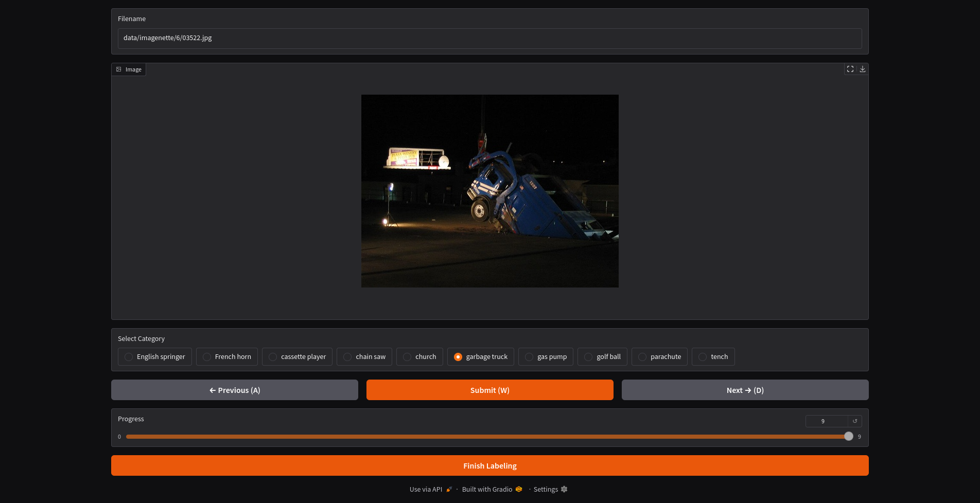The width and height of the screenshot is (980, 503).
Task: Select the tench category
Action: pyautogui.click(x=713, y=356)
